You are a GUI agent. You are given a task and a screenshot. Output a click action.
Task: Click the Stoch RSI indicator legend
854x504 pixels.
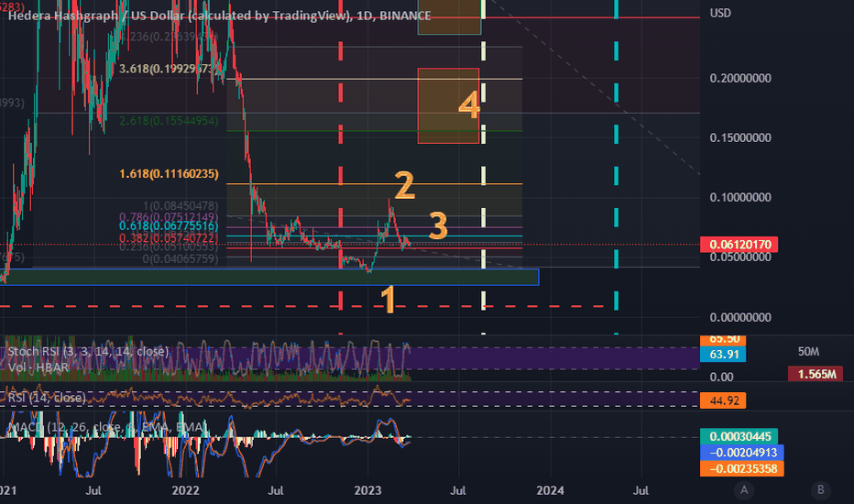click(x=88, y=352)
